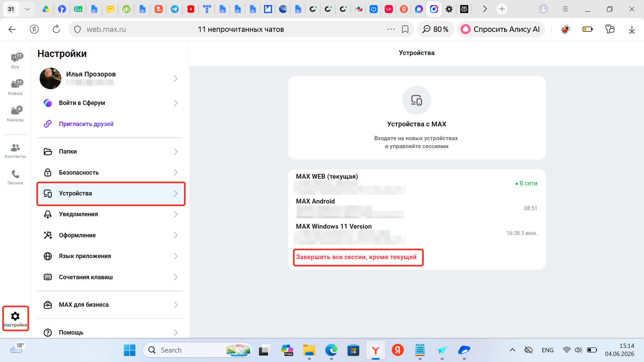644x362 pixels.
Task: Open File Explorer from the taskbar
Action: click(309, 350)
